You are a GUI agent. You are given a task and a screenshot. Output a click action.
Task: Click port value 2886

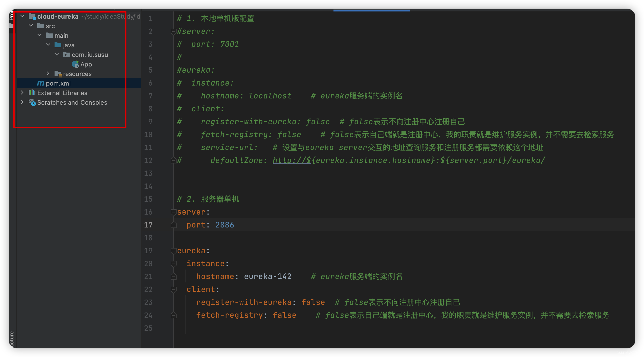point(224,225)
